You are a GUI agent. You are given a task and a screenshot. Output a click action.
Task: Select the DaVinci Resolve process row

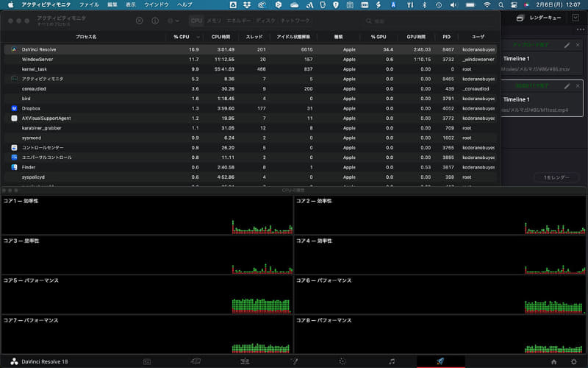pyautogui.click(x=250, y=49)
